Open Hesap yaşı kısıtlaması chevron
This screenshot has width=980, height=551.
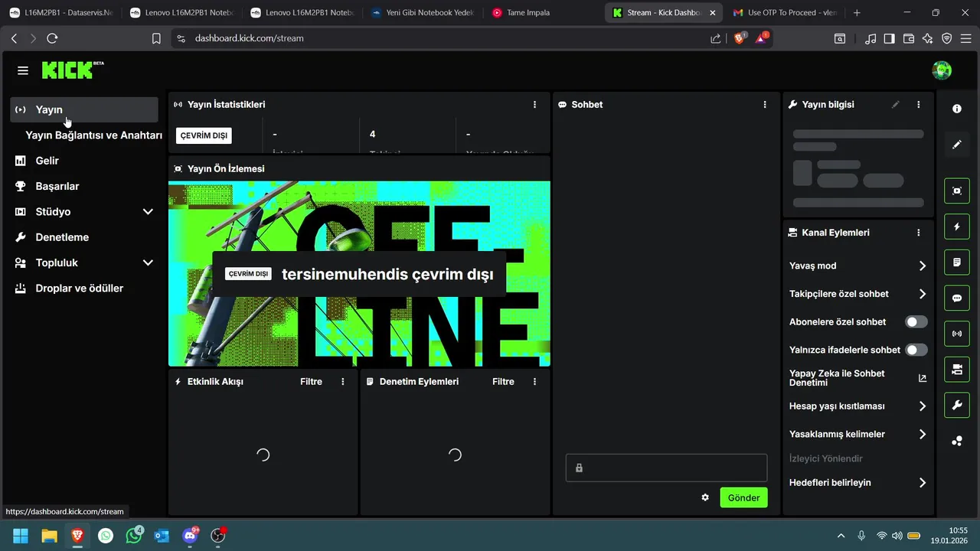point(922,406)
